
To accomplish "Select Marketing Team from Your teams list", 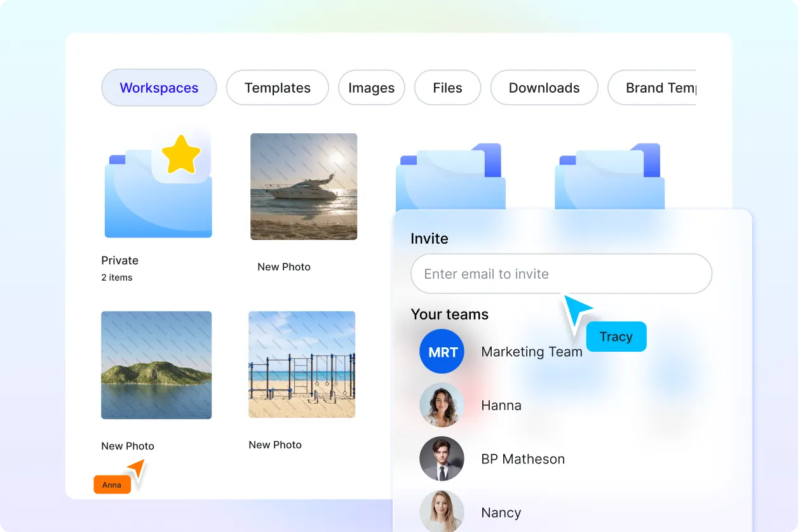I will 532,351.
